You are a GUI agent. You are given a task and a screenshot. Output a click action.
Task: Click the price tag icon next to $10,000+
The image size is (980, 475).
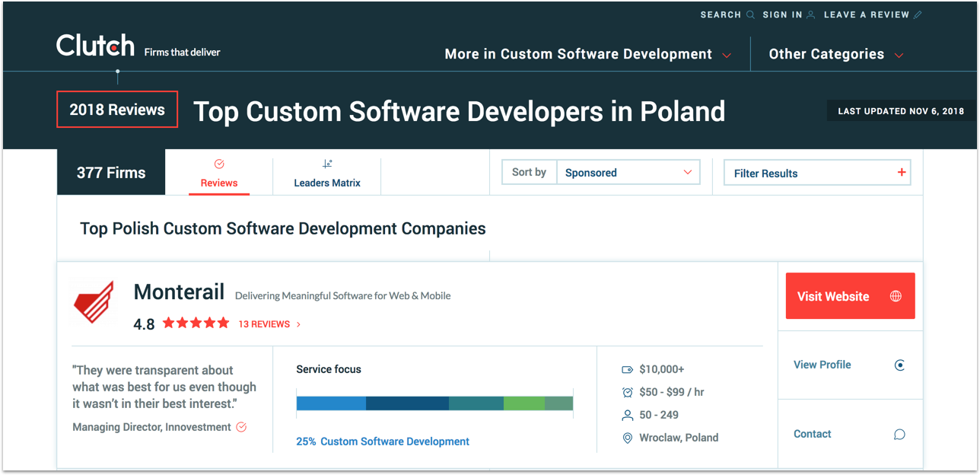(x=628, y=369)
